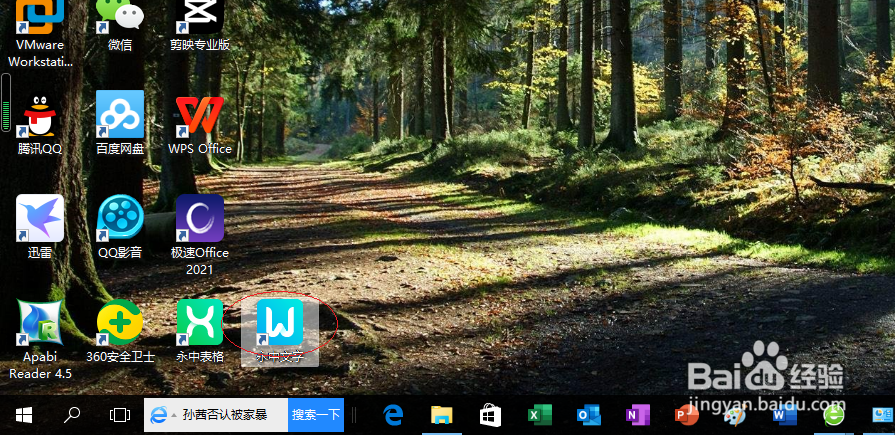
Task: Select the WPS Office desktop icon
Action: coord(200,123)
